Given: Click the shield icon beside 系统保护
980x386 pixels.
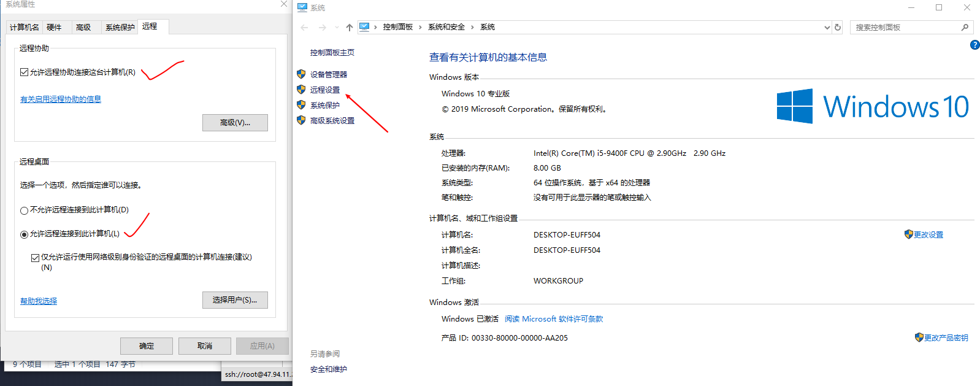Looking at the screenshot, I should (301, 105).
